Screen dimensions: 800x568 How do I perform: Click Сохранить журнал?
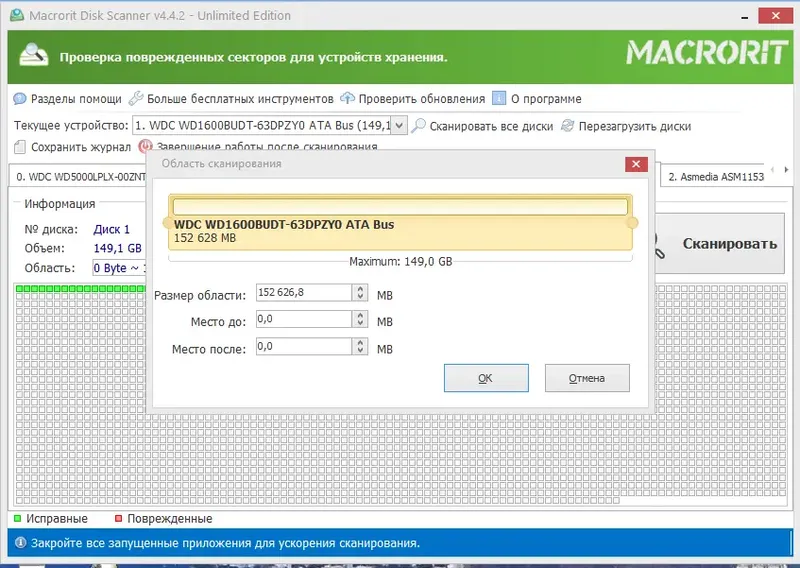click(x=81, y=147)
